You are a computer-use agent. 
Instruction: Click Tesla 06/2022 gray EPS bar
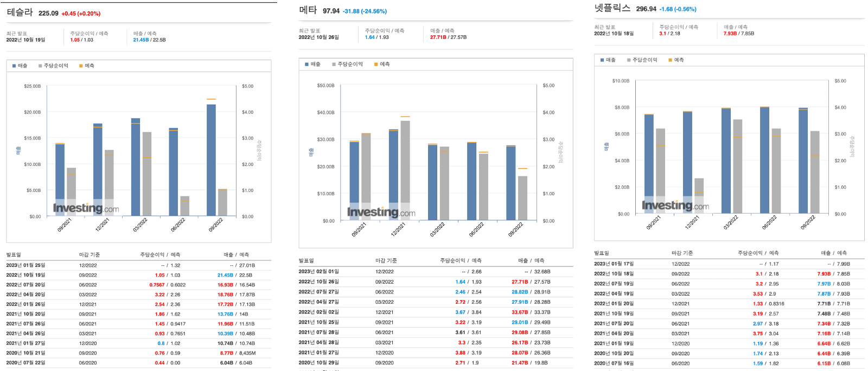point(184,206)
